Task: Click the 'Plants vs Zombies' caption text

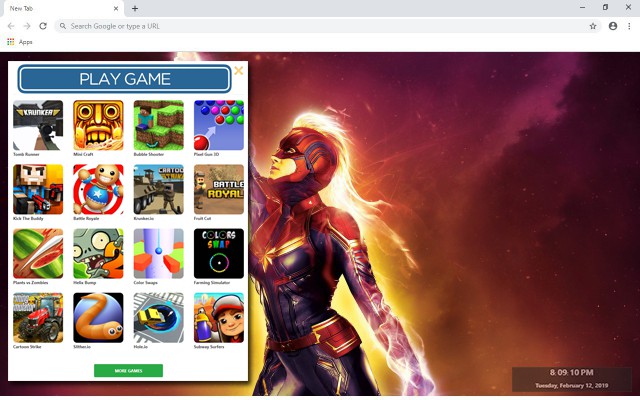Action: point(31,282)
